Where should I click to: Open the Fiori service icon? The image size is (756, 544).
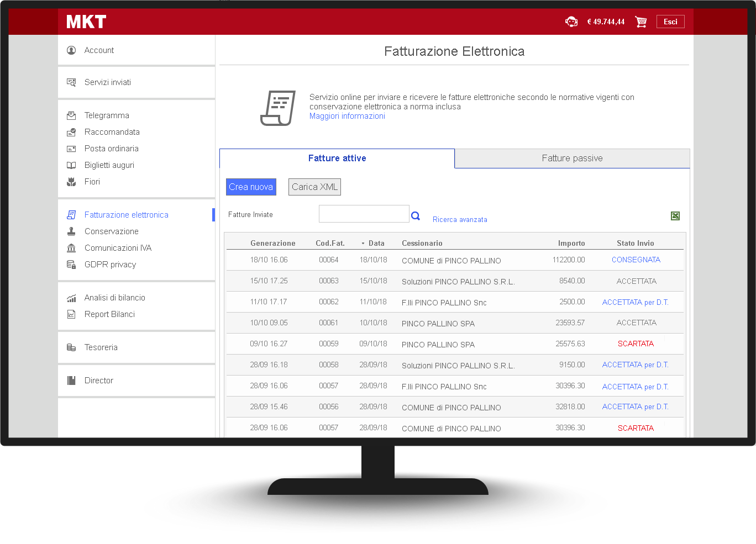[x=72, y=181]
